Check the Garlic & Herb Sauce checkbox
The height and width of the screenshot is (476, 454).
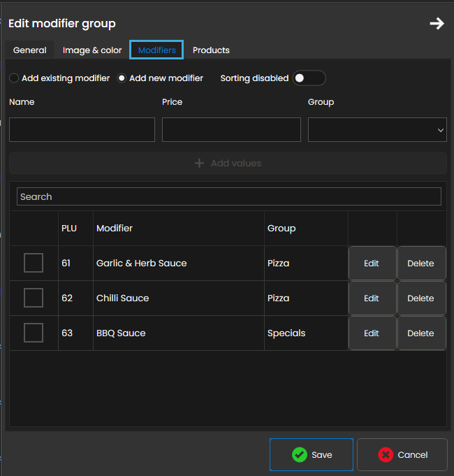click(x=34, y=264)
